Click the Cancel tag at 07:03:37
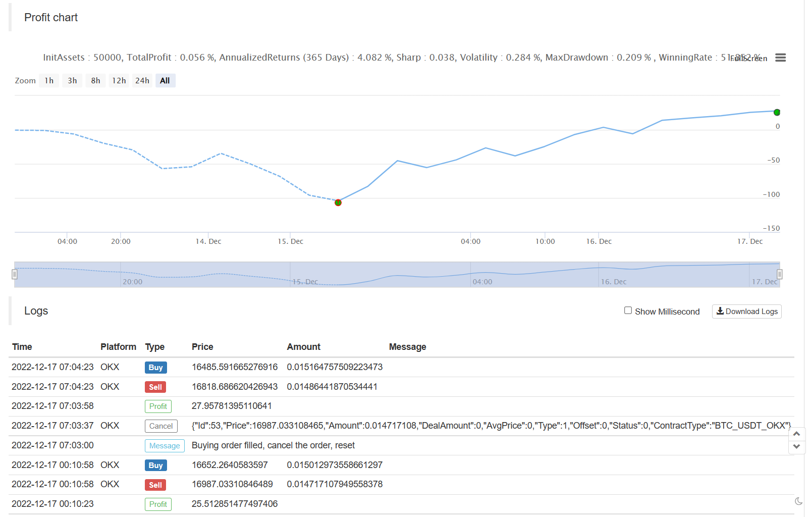The width and height of the screenshot is (812, 517). click(x=161, y=426)
